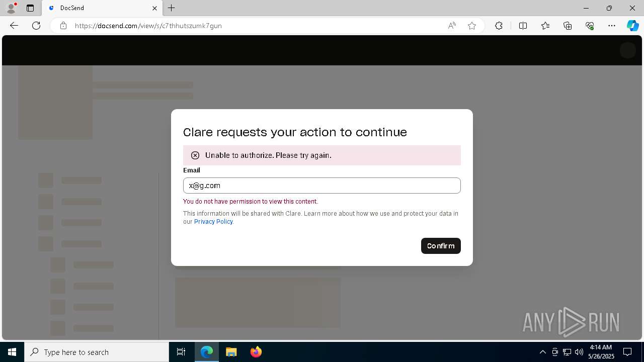Click the Confirm button in dialog
This screenshot has height=362, width=644.
[x=441, y=246]
